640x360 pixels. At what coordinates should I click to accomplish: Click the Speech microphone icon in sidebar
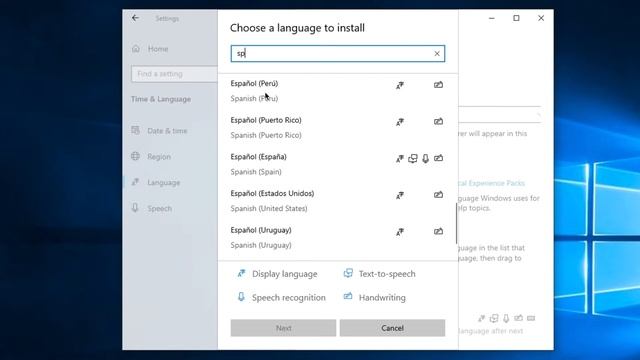point(136,208)
